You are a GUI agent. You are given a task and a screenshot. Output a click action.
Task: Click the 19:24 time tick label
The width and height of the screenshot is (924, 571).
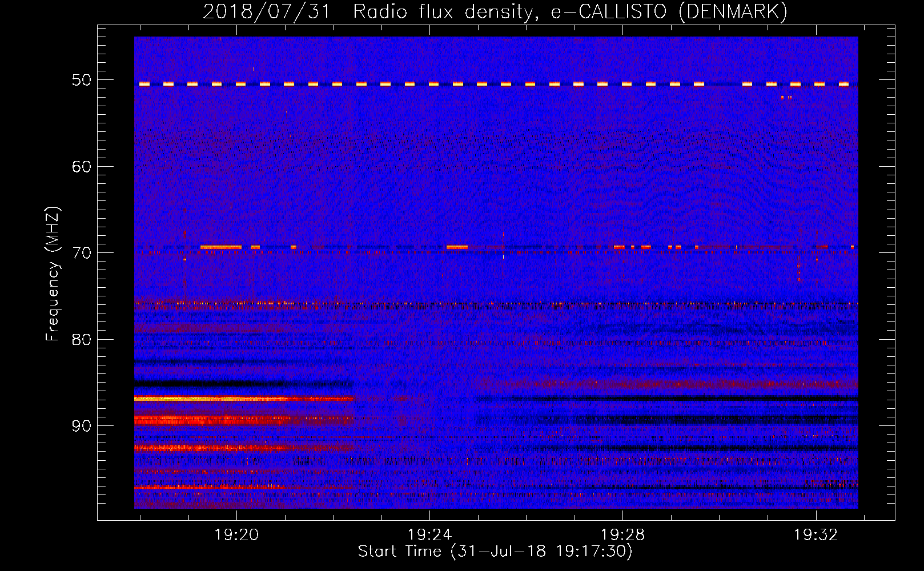click(x=429, y=534)
